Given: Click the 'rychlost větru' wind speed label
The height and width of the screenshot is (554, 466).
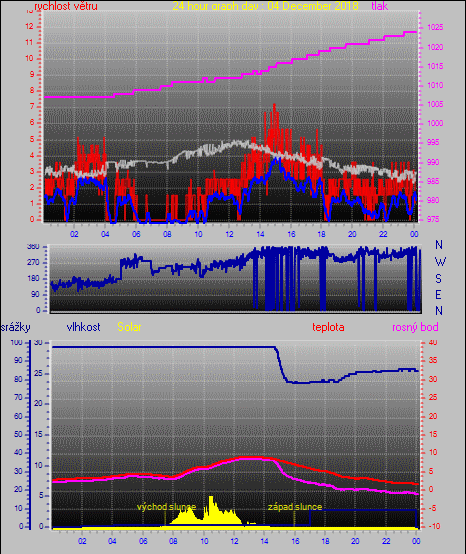Looking at the screenshot, I should [x=66, y=6].
